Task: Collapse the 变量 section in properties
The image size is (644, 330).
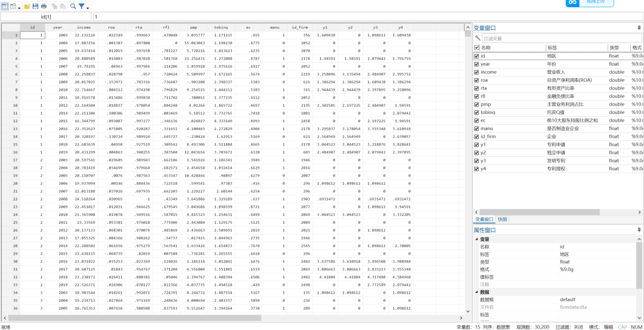Action: pos(476,239)
